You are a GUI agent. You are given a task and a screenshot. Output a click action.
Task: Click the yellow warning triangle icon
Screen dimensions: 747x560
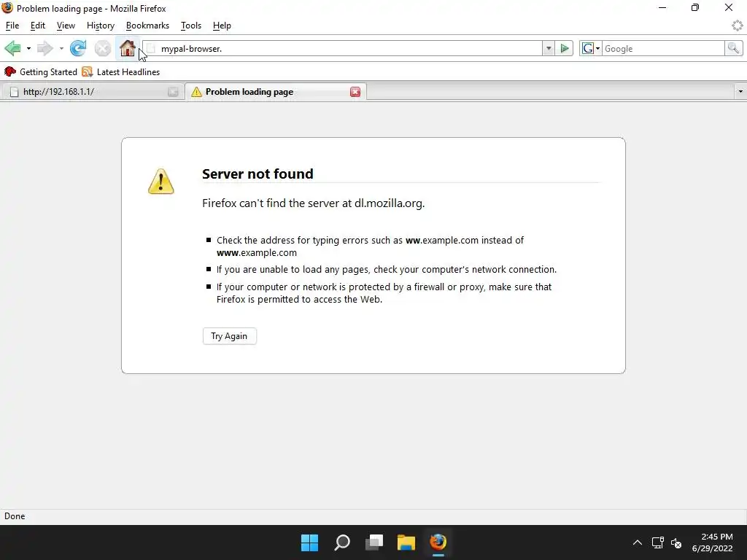[161, 182]
